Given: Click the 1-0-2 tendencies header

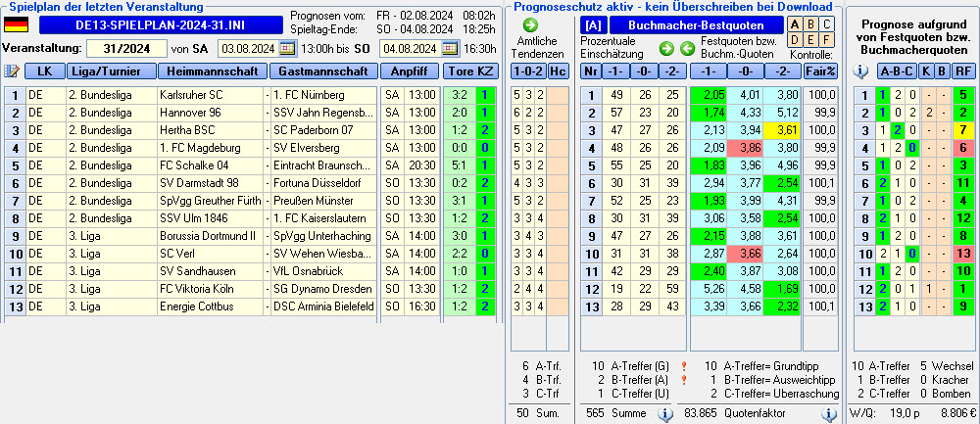Looking at the screenshot, I should point(528,71).
